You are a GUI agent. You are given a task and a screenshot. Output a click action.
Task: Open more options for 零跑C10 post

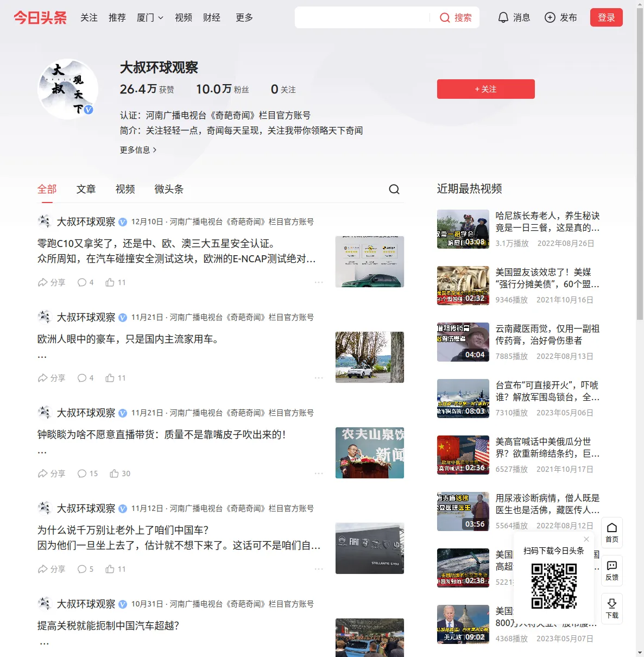click(x=319, y=282)
